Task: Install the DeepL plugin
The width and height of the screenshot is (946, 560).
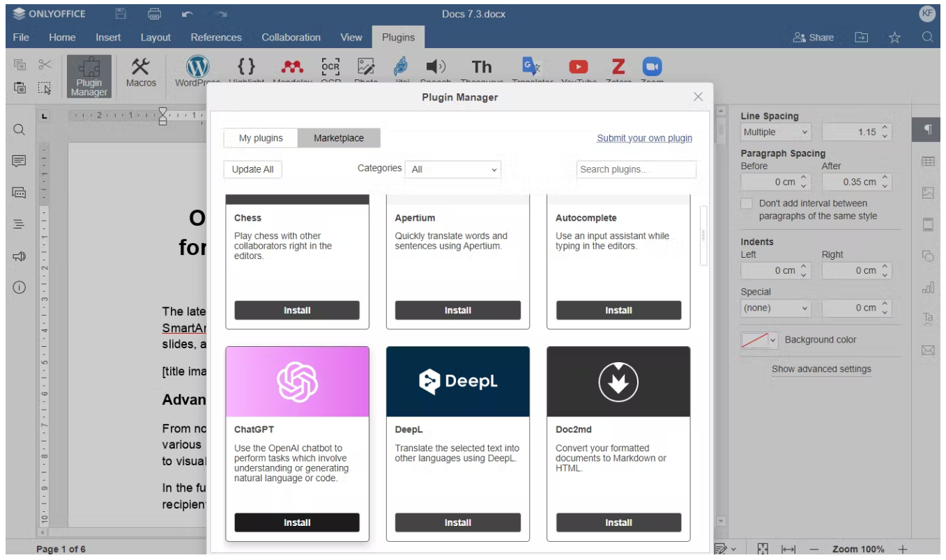Action: (x=458, y=522)
